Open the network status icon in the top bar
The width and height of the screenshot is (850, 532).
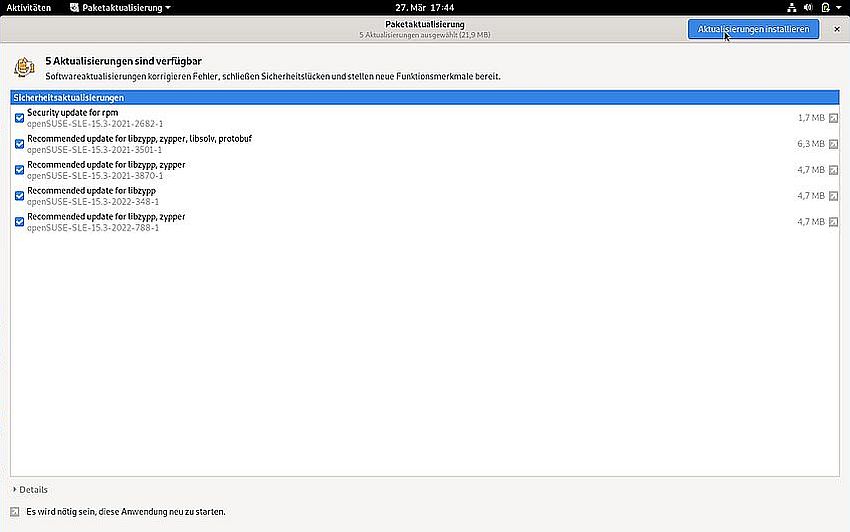pos(791,8)
